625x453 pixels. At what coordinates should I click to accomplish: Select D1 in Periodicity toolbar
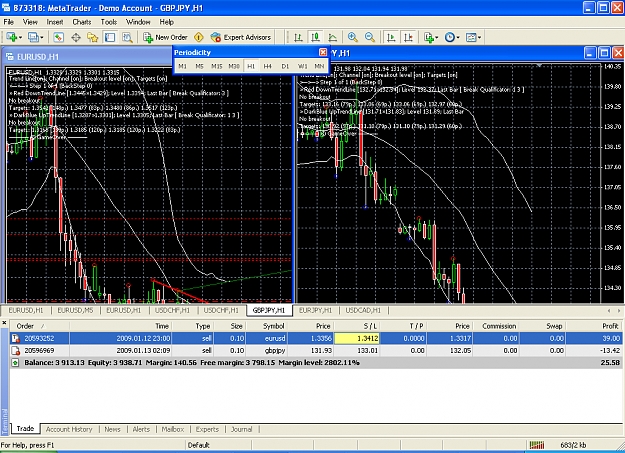point(285,66)
